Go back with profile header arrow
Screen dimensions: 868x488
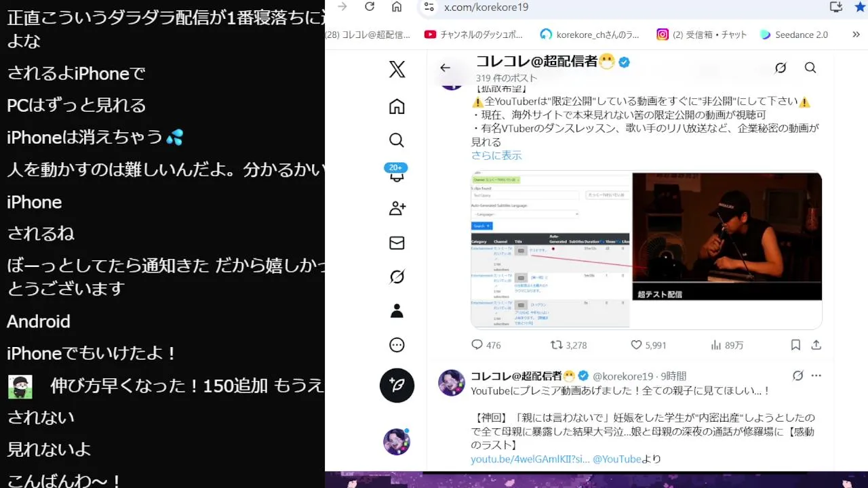coord(445,68)
